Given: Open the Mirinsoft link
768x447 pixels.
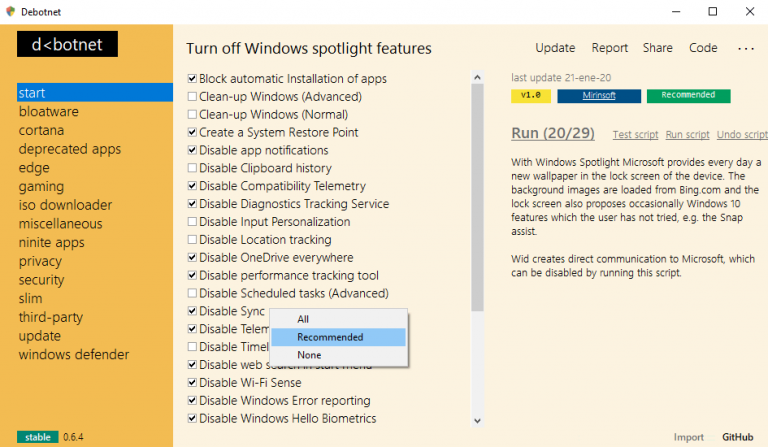Looking at the screenshot, I should click(x=598, y=96).
